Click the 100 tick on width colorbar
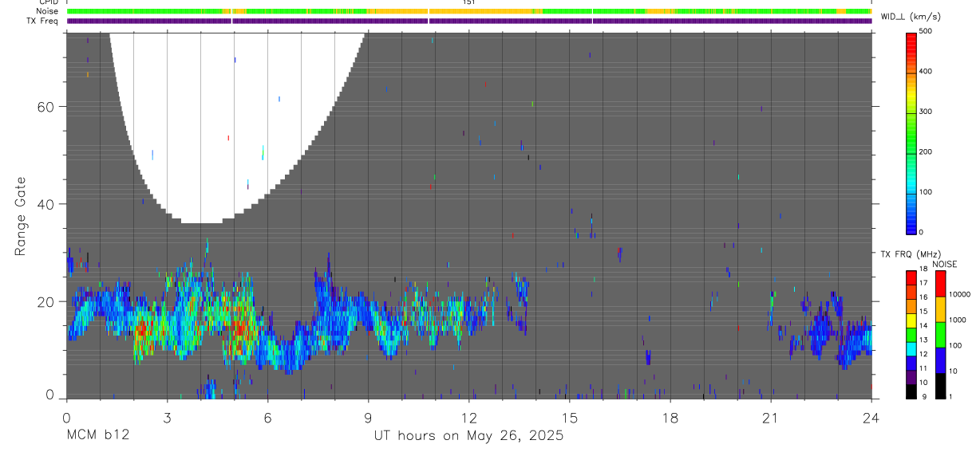Image resolution: width=980 pixels, height=452 pixels. [x=926, y=192]
